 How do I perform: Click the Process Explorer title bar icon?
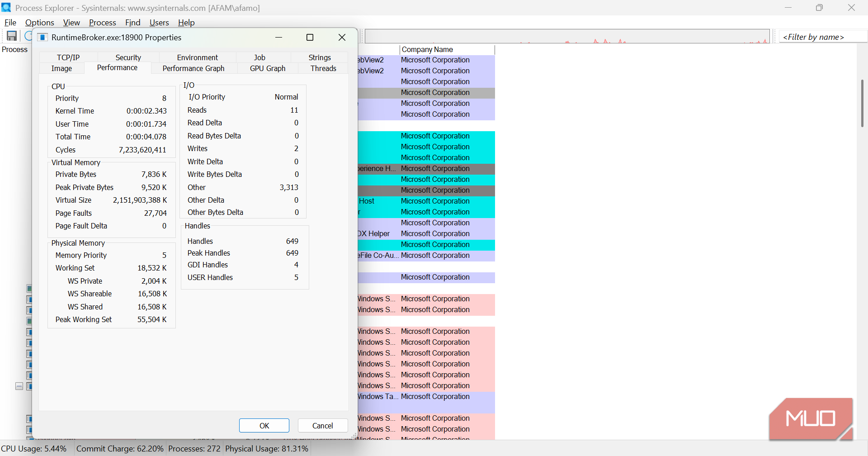[x=6, y=8]
